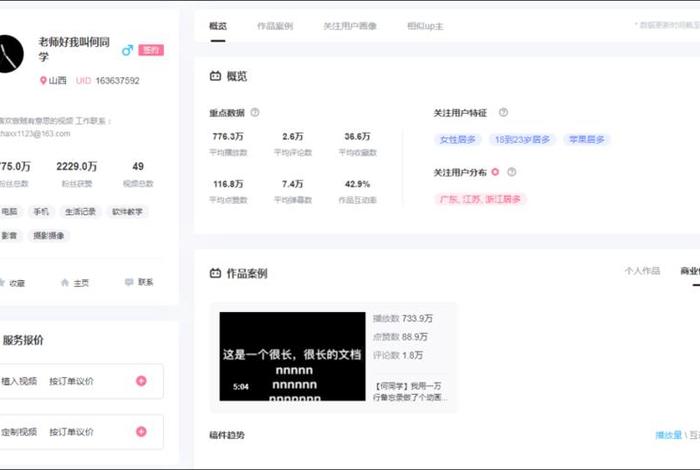Screen dimensions: 700x470
Task: Click the 服务报价 section heading
Action: (23, 340)
